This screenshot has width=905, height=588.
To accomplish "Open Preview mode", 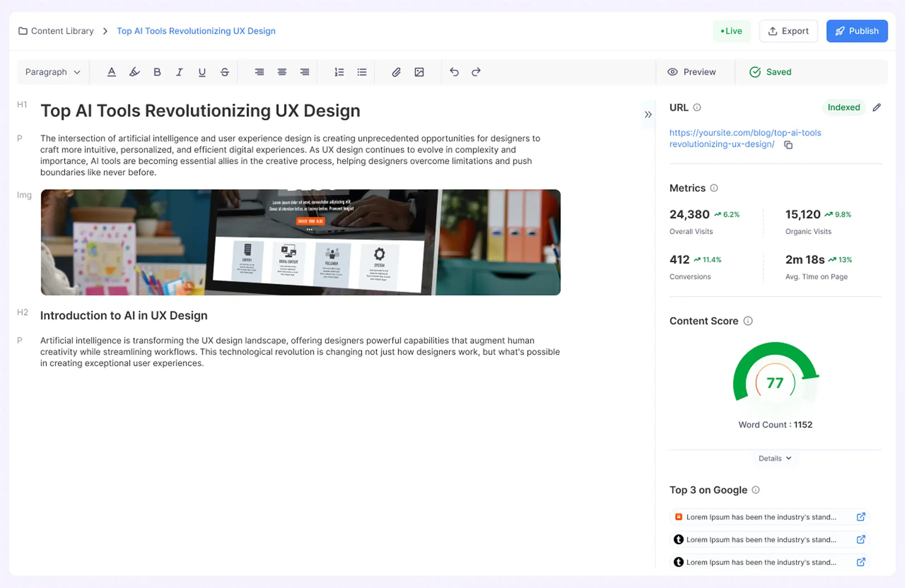I will tap(692, 72).
